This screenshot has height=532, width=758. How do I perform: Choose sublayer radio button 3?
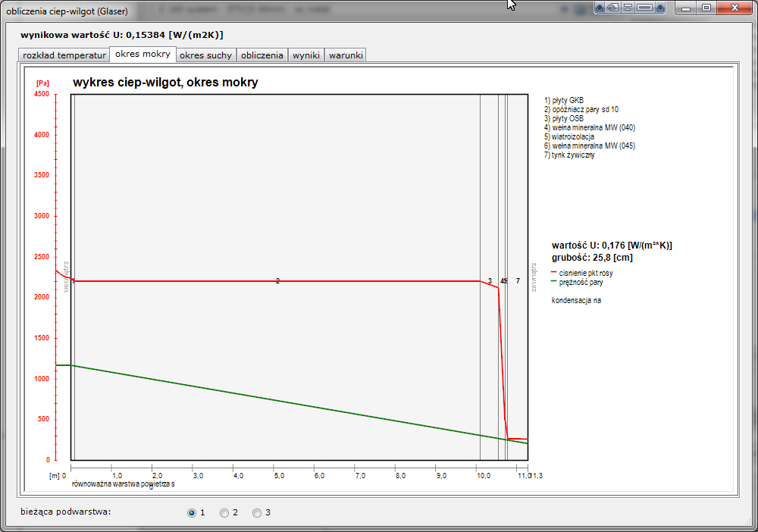(257, 513)
